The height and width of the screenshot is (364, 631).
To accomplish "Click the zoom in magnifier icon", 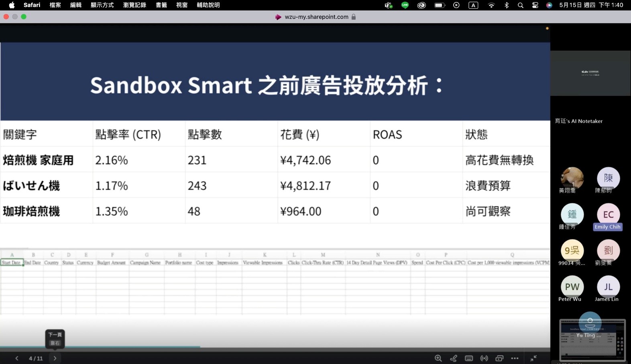I will (x=438, y=358).
